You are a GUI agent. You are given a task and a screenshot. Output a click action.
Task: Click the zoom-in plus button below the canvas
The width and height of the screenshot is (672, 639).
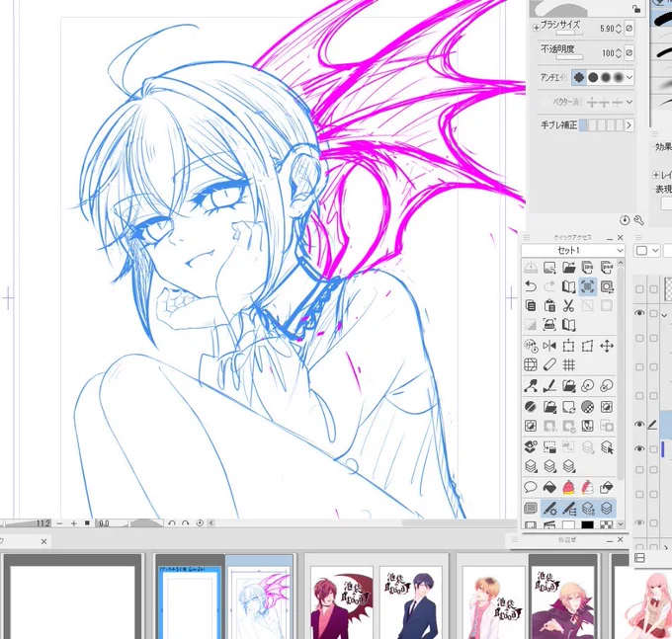click(x=74, y=523)
